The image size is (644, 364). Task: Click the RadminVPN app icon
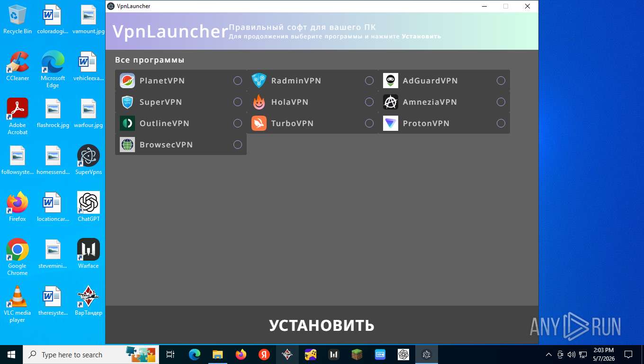[259, 81]
